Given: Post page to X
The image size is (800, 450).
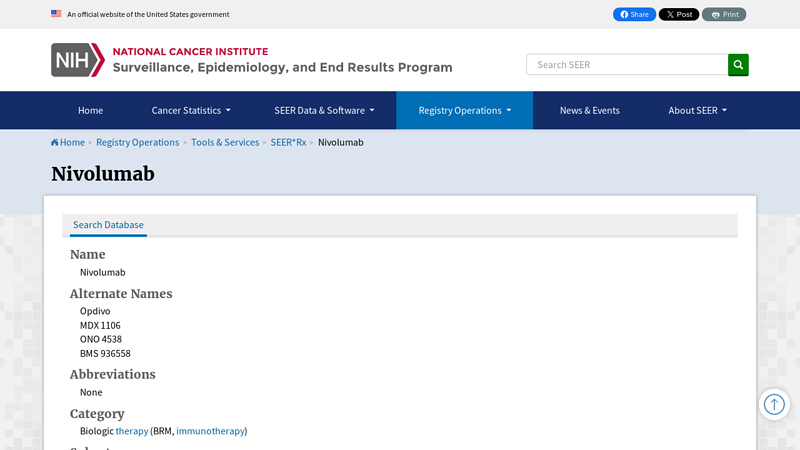Looking at the screenshot, I should 679,14.
